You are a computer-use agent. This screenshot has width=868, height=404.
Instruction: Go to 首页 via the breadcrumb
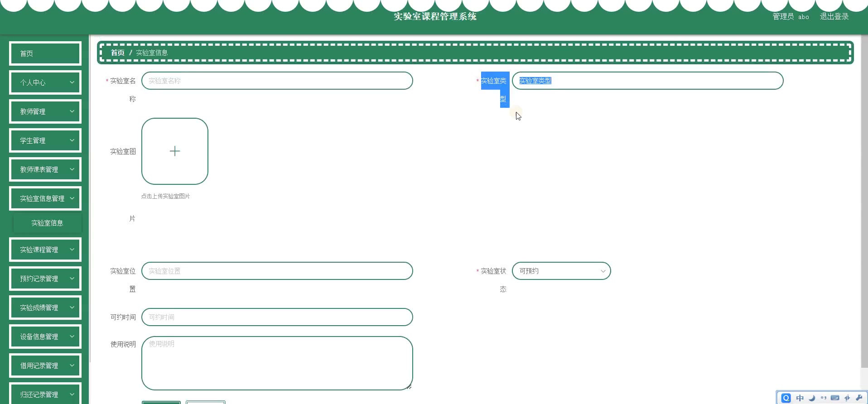tap(118, 53)
